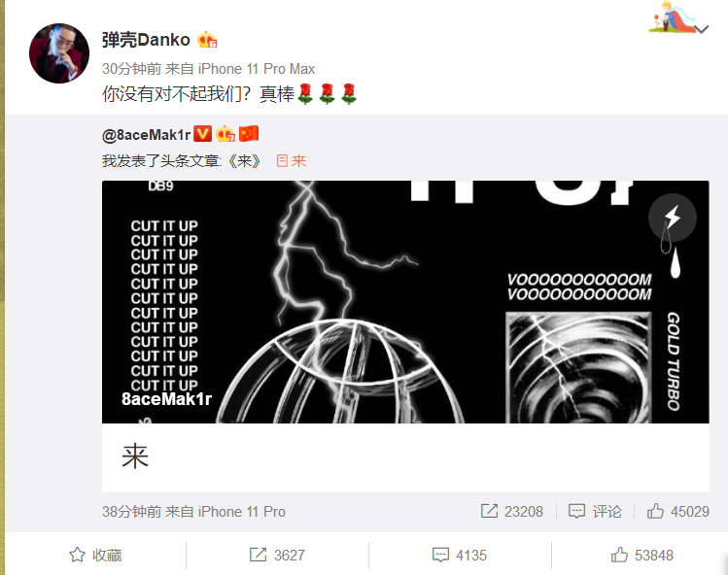Click the 来 article title card

405,457
